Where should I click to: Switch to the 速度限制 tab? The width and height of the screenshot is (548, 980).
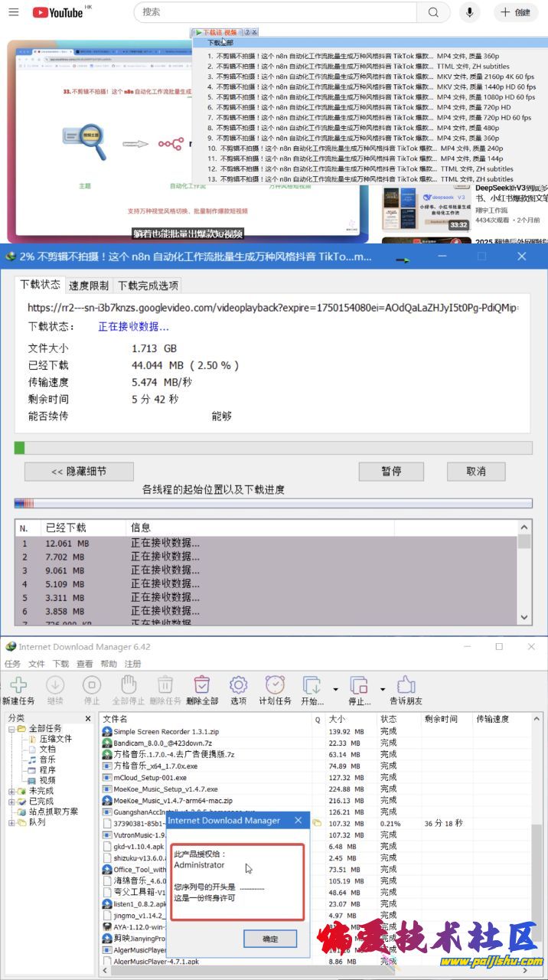coord(89,286)
